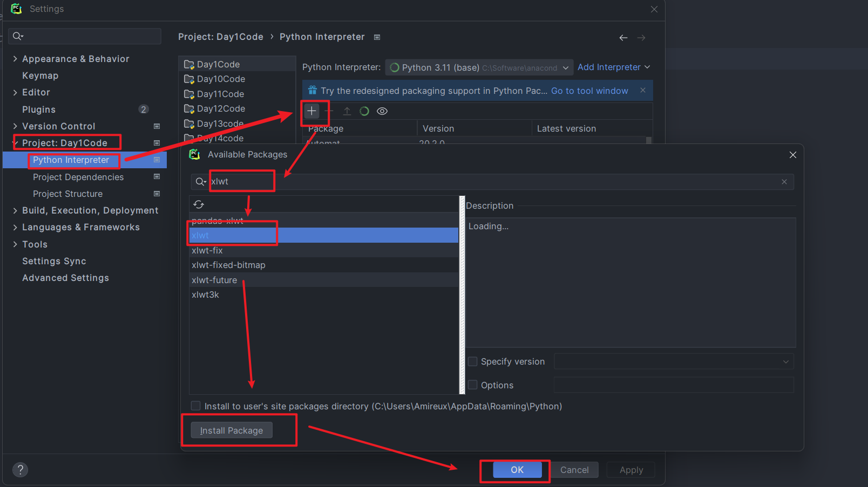Click the gift icon in the banner

[x=313, y=90]
